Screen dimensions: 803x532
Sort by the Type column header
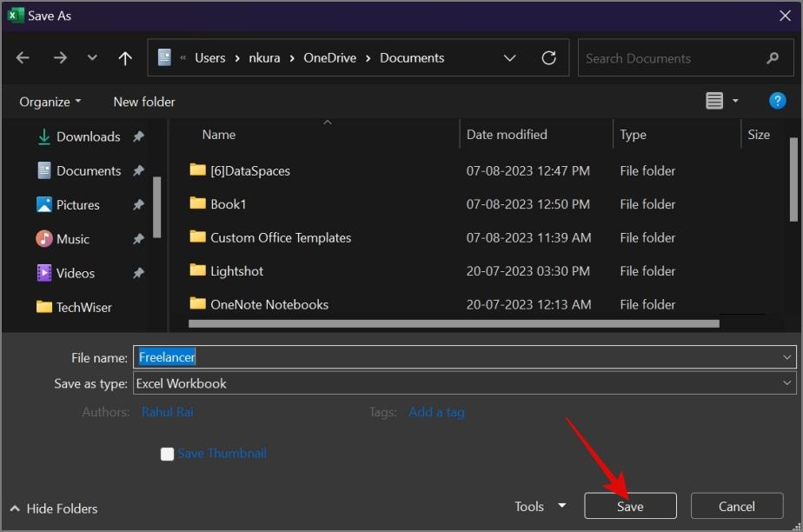tap(633, 135)
